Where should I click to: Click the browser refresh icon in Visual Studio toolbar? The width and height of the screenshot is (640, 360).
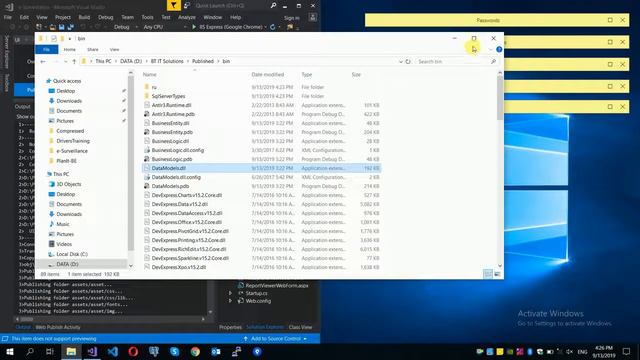tap(272, 27)
